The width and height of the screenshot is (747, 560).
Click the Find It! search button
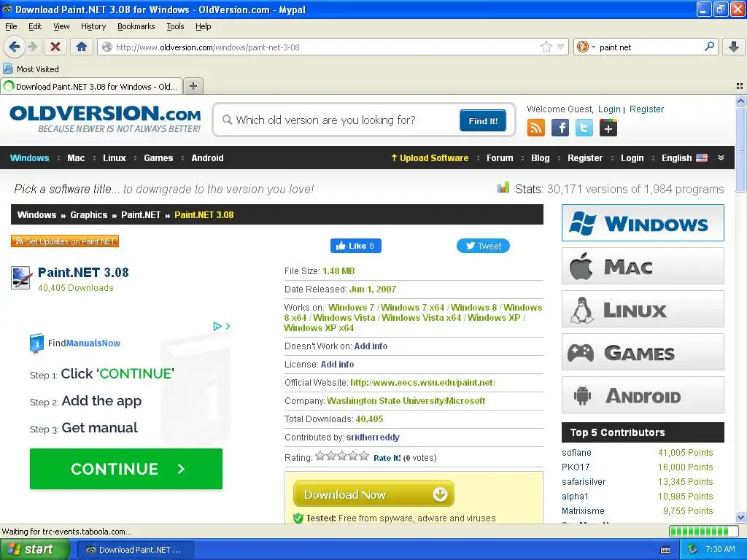click(483, 120)
